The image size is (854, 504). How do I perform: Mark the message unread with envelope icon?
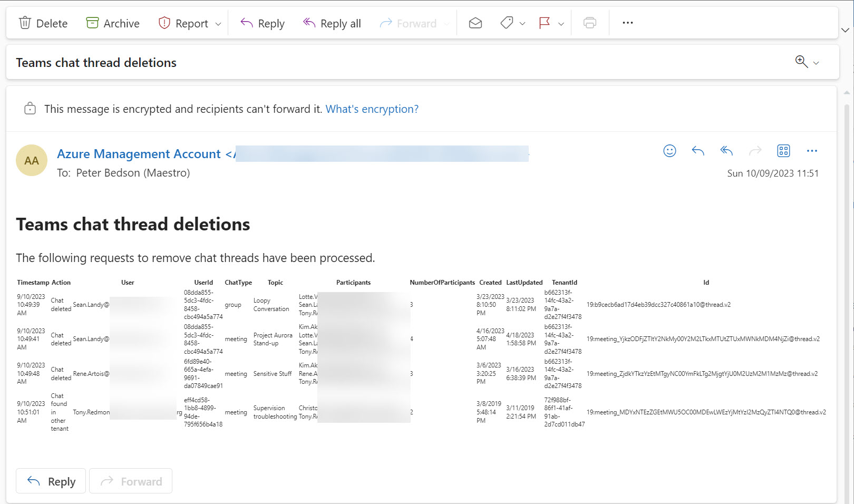(x=474, y=23)
